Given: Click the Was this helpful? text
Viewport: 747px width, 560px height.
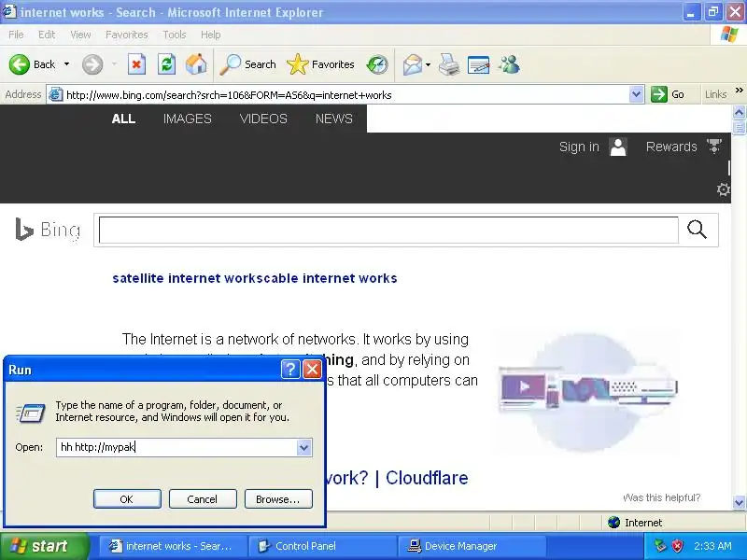Looking at the screenshot, I should pos(662,497).
